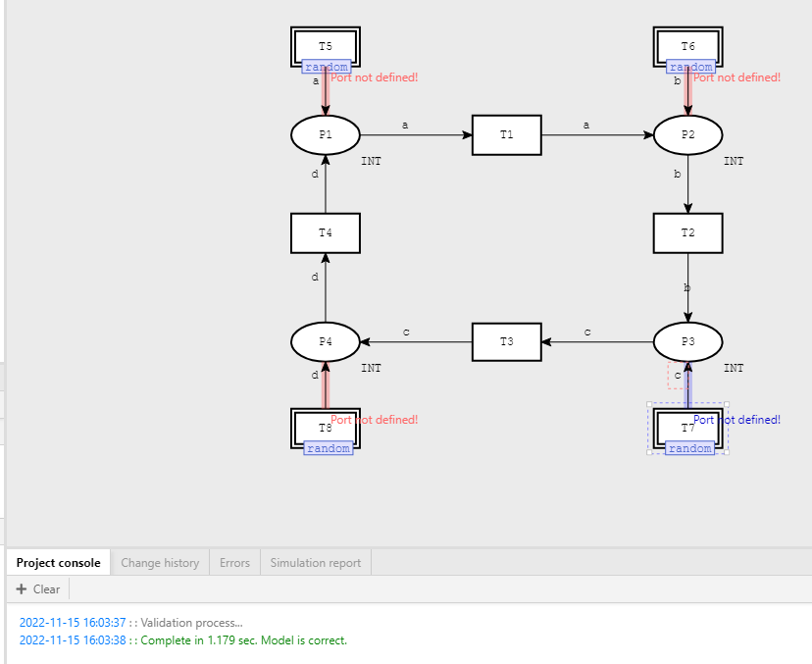Viewport: 812px width, 664px height.
Task: Click the P1 place ellipse
Action: click(325, 134)
